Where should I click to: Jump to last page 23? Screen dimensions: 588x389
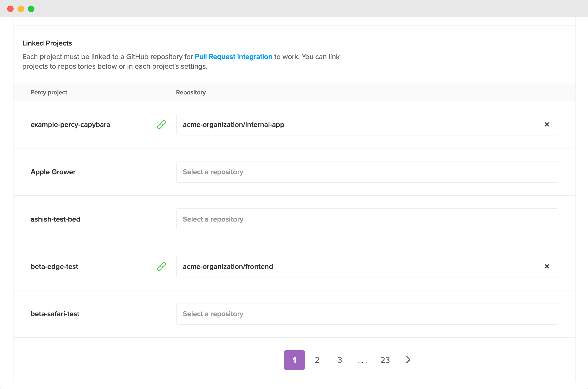click(385, 360)
